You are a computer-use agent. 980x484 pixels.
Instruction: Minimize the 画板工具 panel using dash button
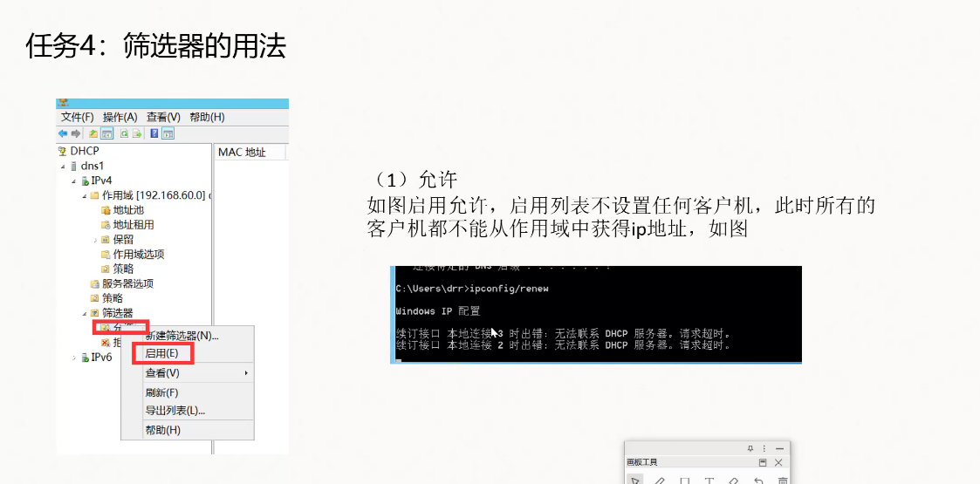coord(779,448)
